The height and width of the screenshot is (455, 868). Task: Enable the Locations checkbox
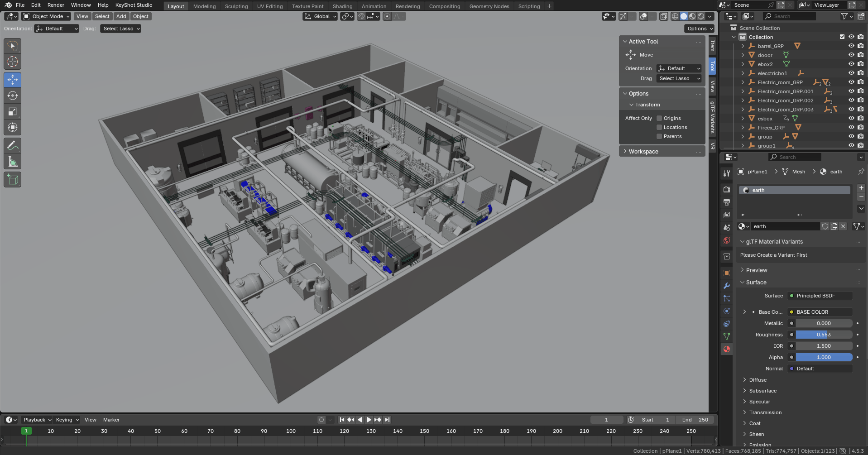point(659,127)
